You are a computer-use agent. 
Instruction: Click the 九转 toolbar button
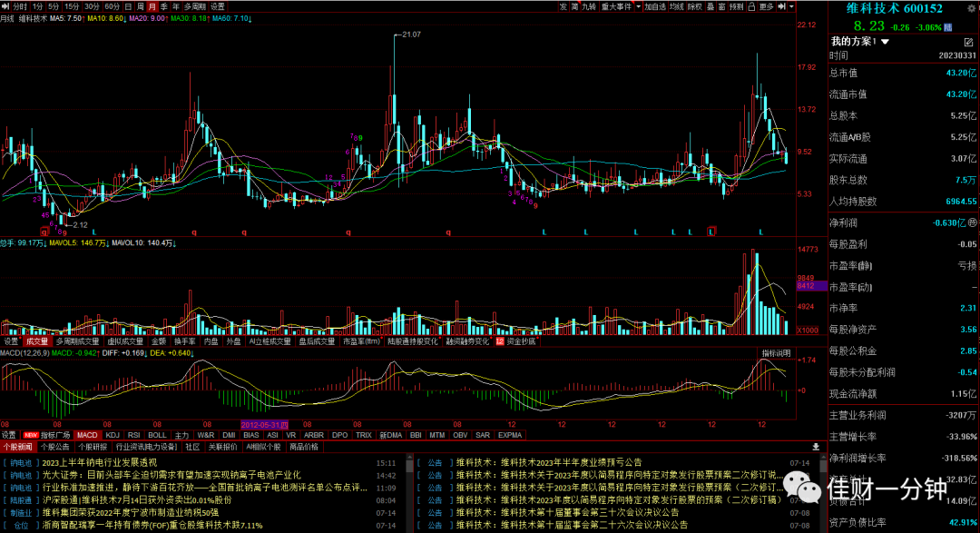tap(590, 6)
